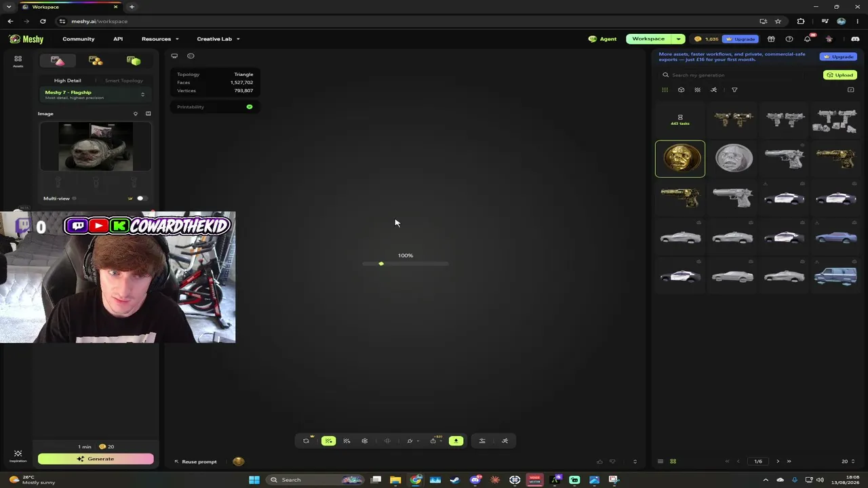The height and width of the screenshot is (488, 868).
Task: Open the notifications bell
Action: (x=808, y=39)
